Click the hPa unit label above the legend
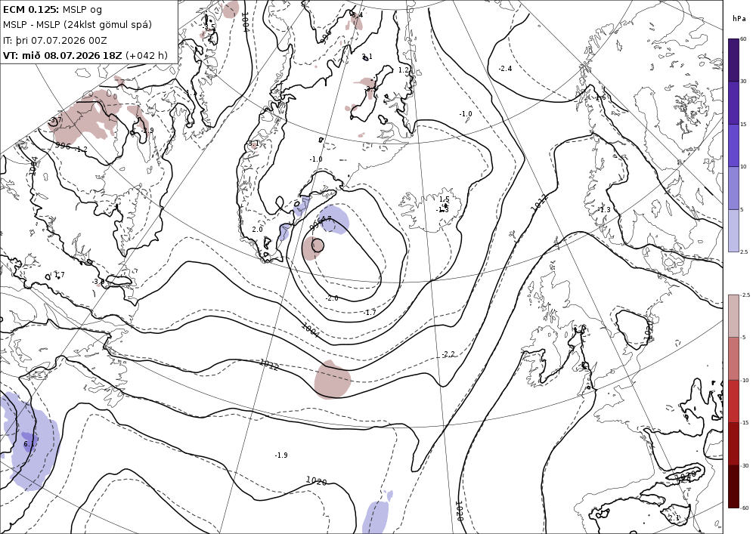 [738, 19]
